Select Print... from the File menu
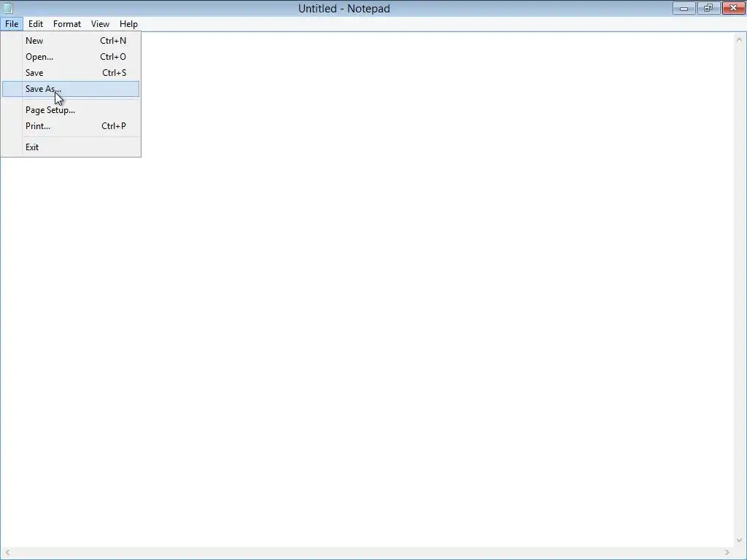This screenshot has width=747, height=560. 71,126
